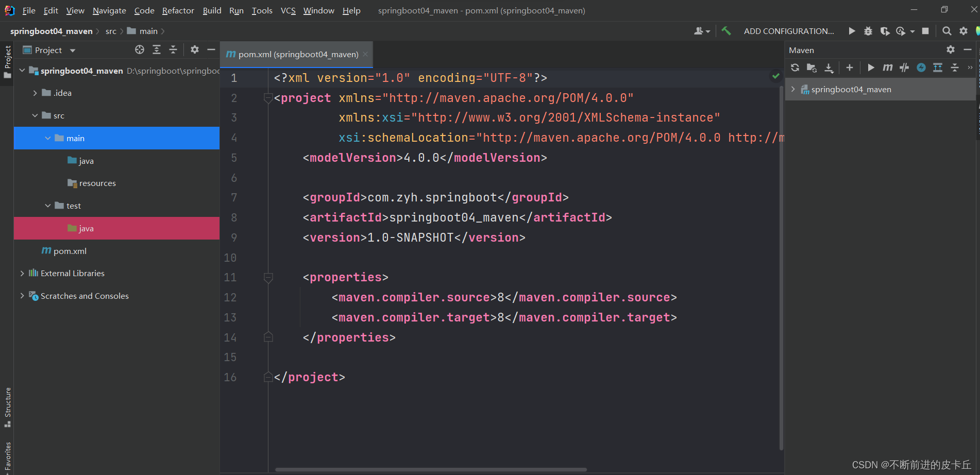Open the Refactor menu
This screenshot has width=980, height=475.
click(x=178, y=10)
